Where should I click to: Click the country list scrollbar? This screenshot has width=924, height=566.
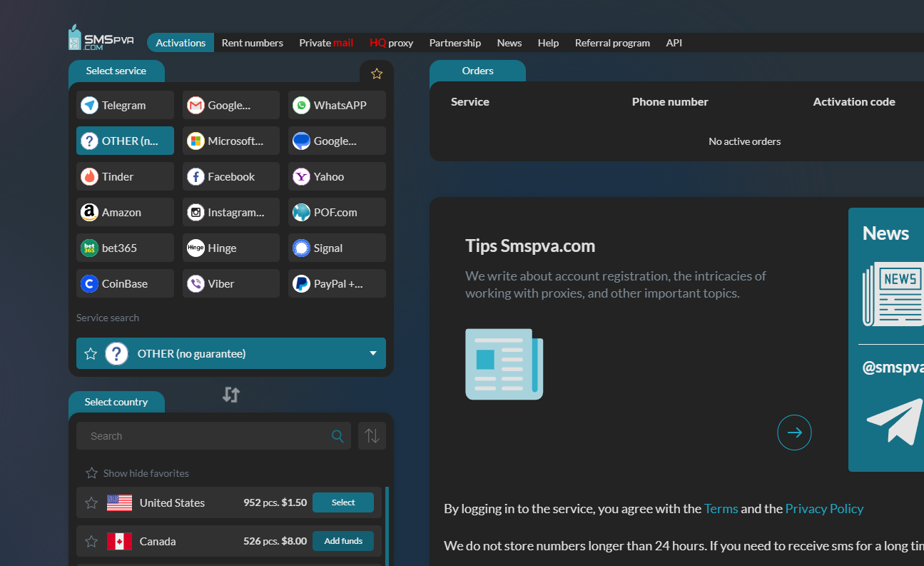point(387,526)
